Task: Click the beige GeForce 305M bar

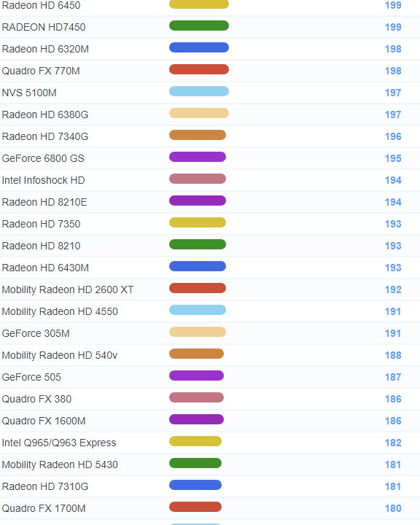Action: 198,332
